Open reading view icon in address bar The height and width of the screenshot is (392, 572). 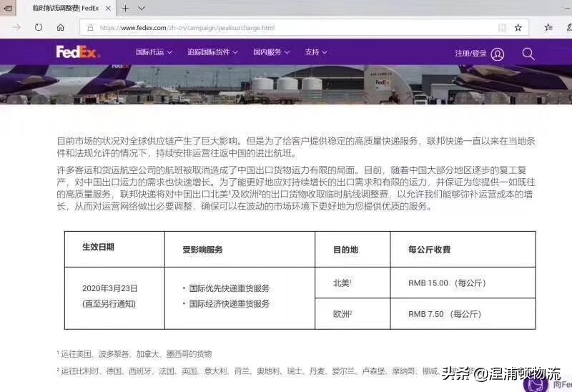[503, 27]
